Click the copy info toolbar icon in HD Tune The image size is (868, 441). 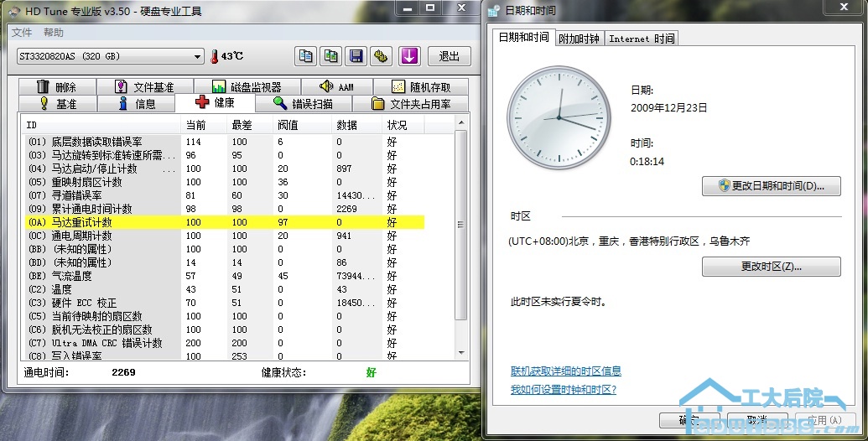(x=305, y=56)
